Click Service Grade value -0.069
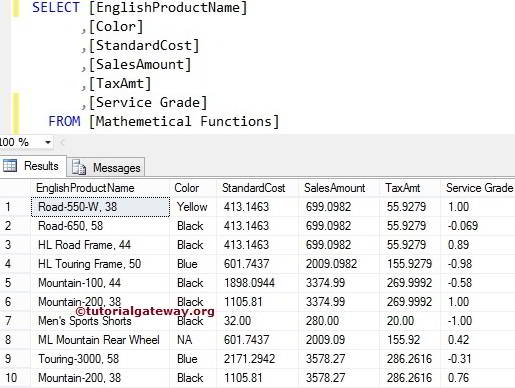515x388 pixels. 478,226
